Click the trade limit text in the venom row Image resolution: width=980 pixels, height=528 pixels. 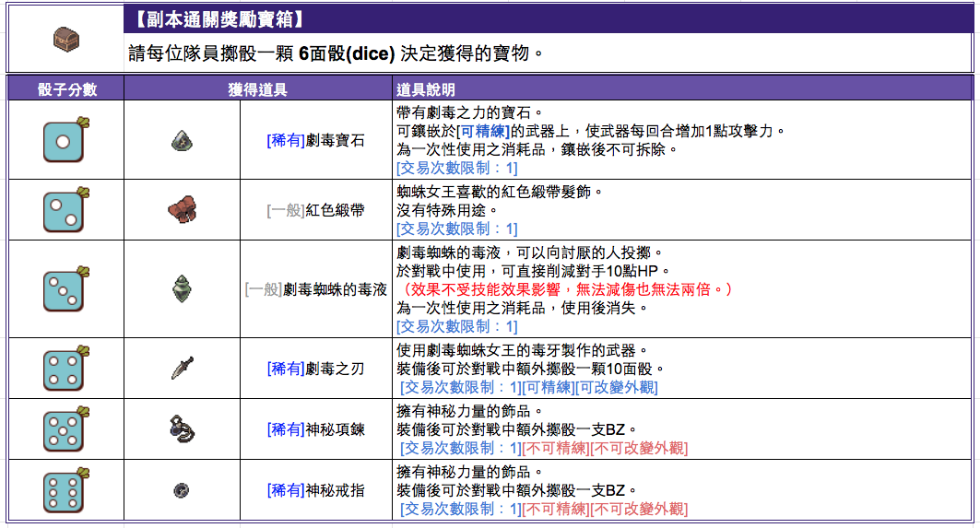457,326
